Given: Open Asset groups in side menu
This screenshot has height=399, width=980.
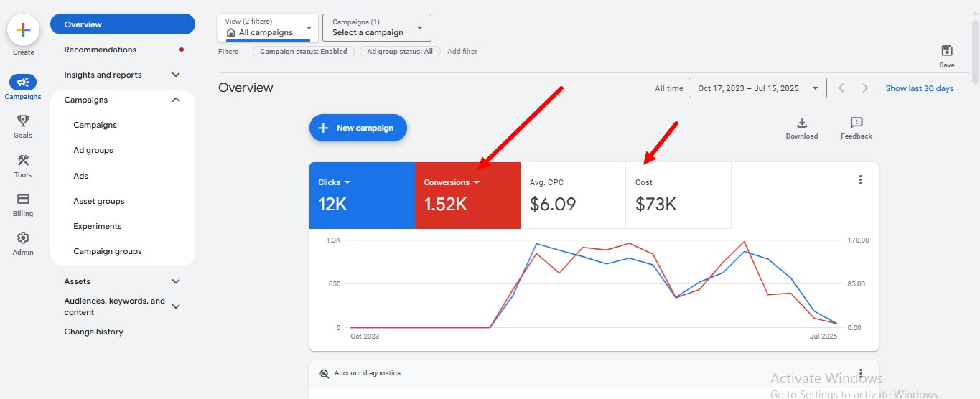Looking at the screenshot, I should (x=99, y=201).
